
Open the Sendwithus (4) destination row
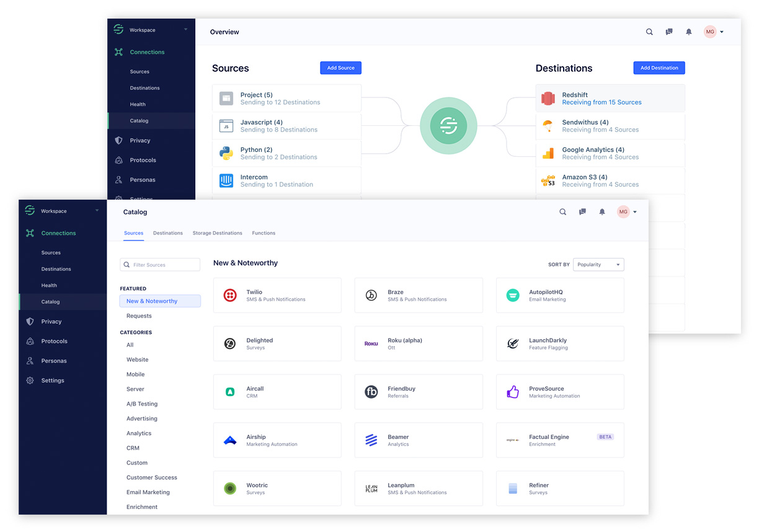[x=610, y=126]
